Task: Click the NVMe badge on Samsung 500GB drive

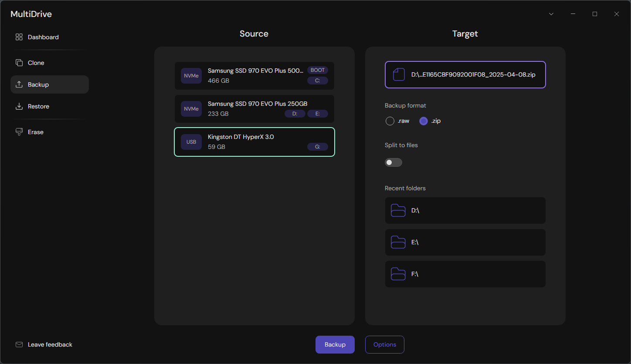Action: tap(191, 75)
